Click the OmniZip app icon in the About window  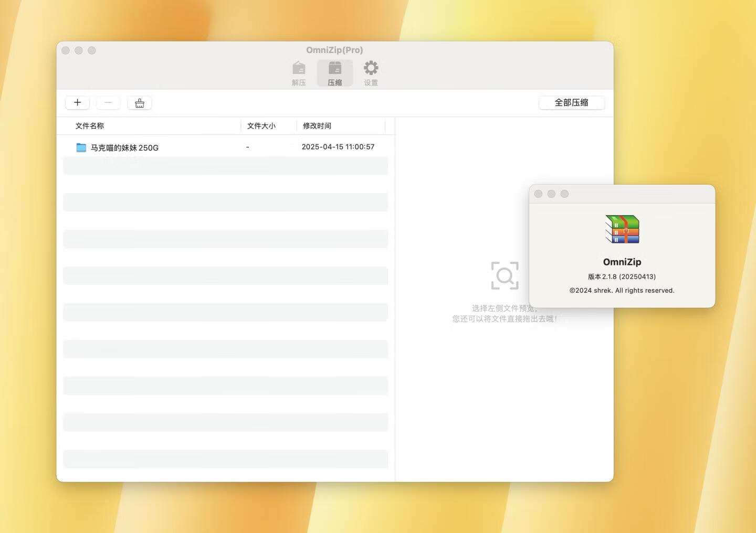point(622,229)
